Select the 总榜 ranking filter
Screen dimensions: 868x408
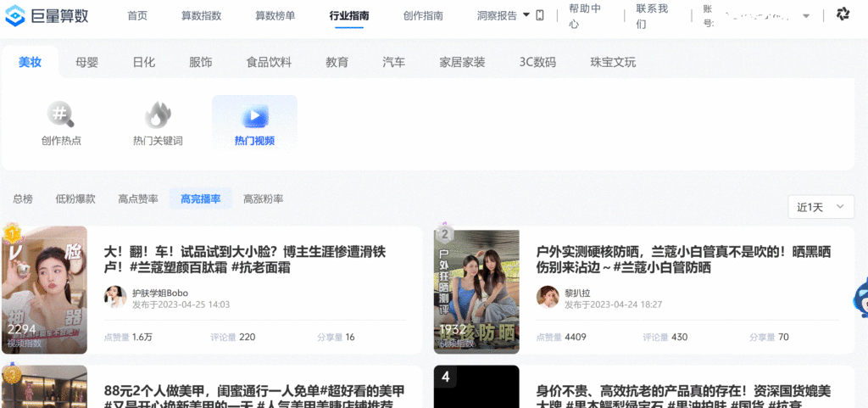[x=23, y=198]
